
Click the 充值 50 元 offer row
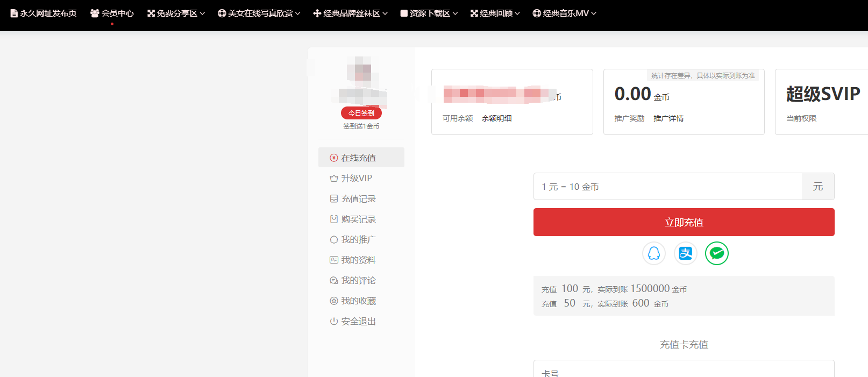click(605, 303)
